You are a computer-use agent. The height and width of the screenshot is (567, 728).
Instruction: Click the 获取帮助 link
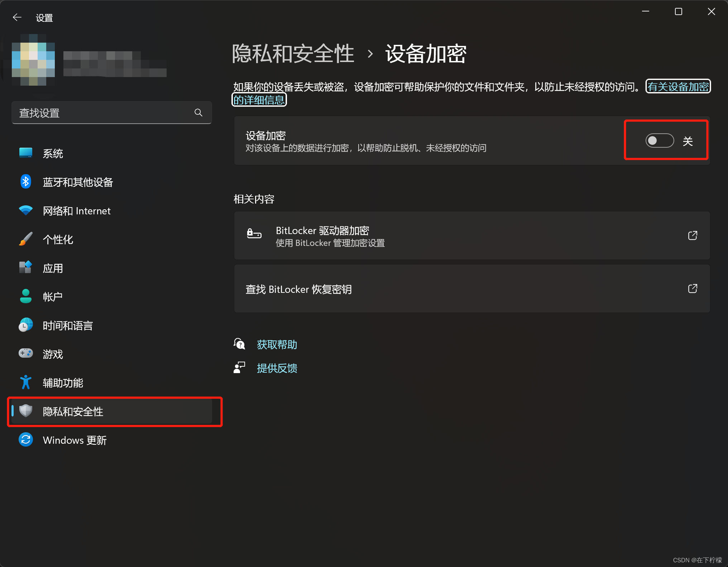(277, 345)
